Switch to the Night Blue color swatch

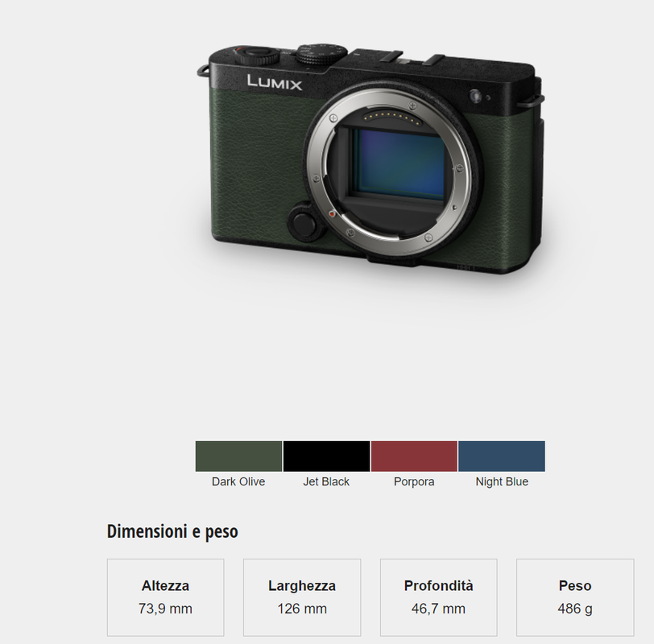(501, 456)
